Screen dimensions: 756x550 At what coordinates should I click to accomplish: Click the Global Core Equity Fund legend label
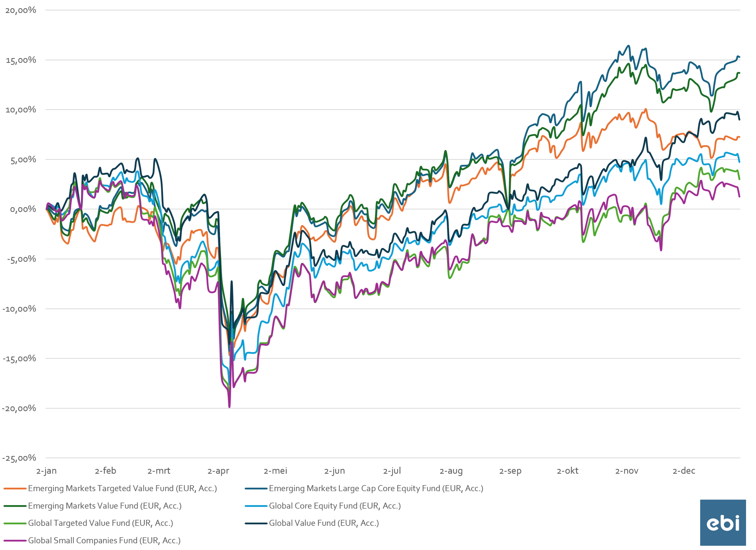pos(335,506)
